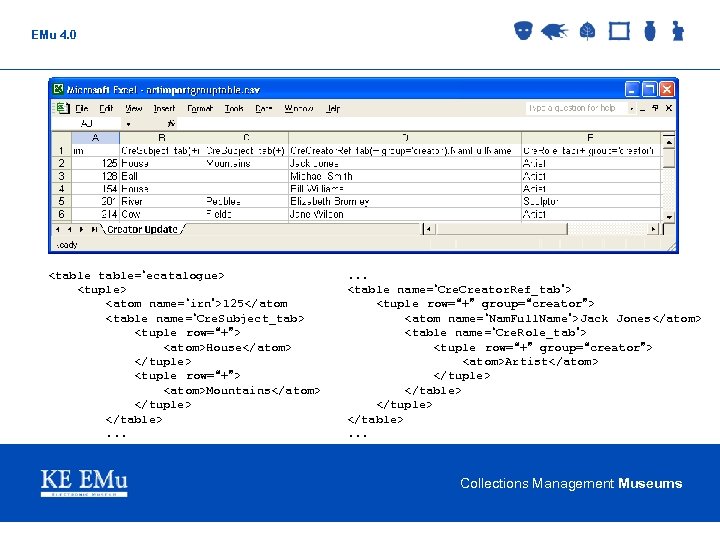Click the cell containing 'Sculptor'
This screenshot has width=720, height=540.
(591, 201)
